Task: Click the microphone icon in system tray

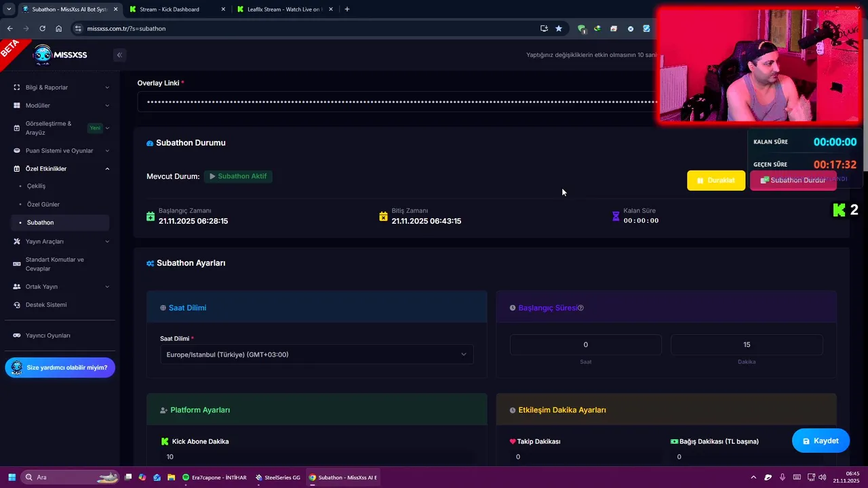Action: coord(783,477)
